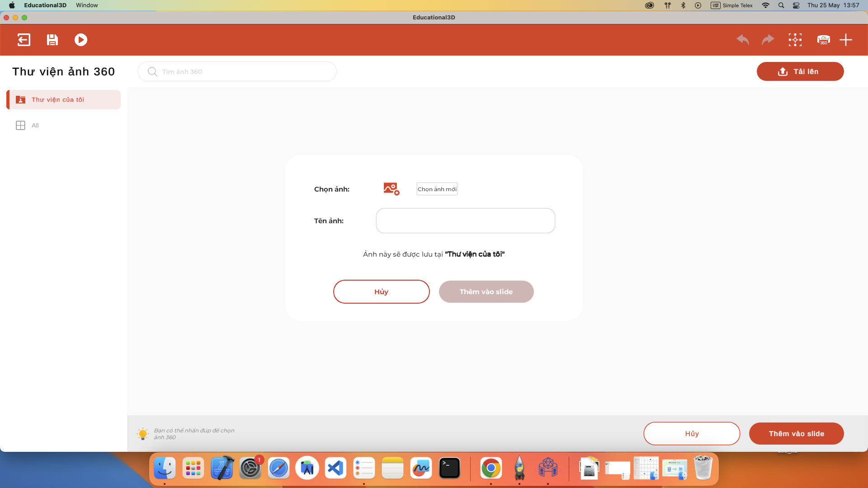Viewport: 868px width, 488px height.
Task: Click 'Thêm vào slide' in the dialog
Action: coord(486,291)
